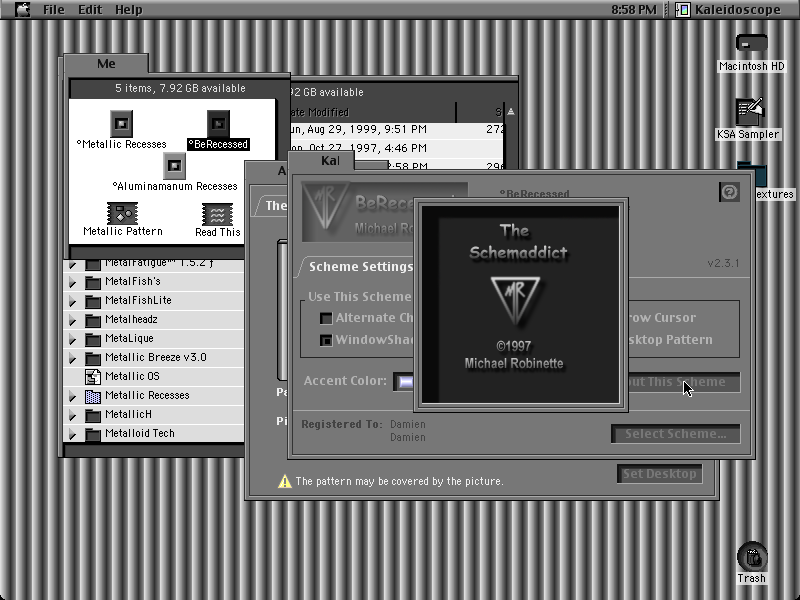Select the °Metallic Recesses scheme file icon
Viewport: 800px width, 600px height.
[121, 123]
